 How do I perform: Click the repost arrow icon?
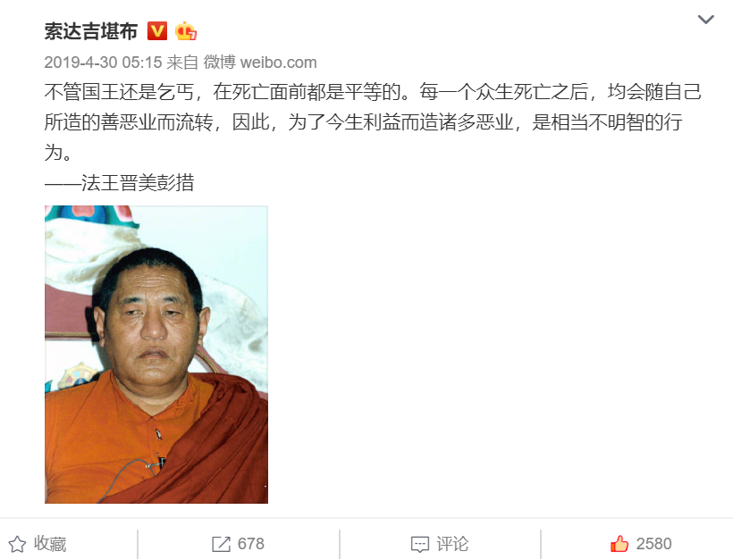(x=221, y=544)
